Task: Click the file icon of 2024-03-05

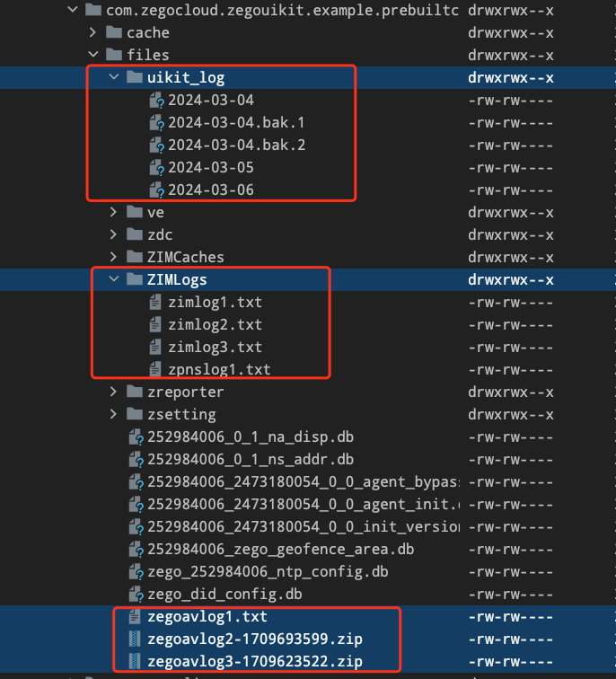Action: coord(157,168)
